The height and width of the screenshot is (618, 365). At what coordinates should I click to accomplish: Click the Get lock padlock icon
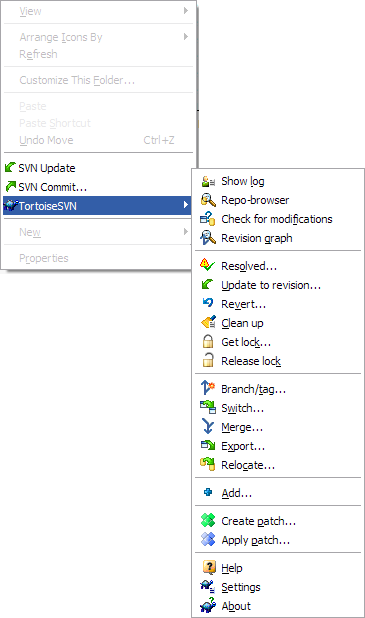(x=208, y=342)
